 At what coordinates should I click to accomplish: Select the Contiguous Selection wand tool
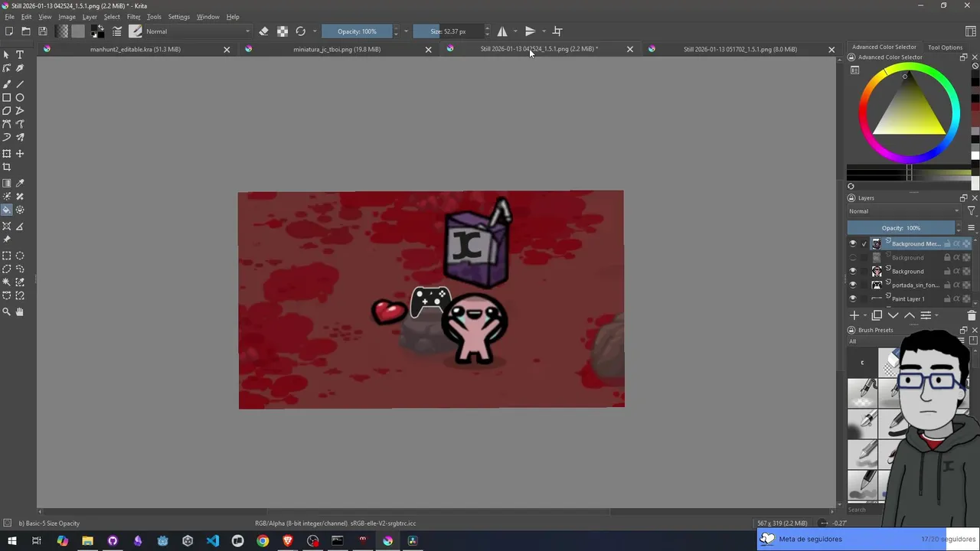[7, 282]
